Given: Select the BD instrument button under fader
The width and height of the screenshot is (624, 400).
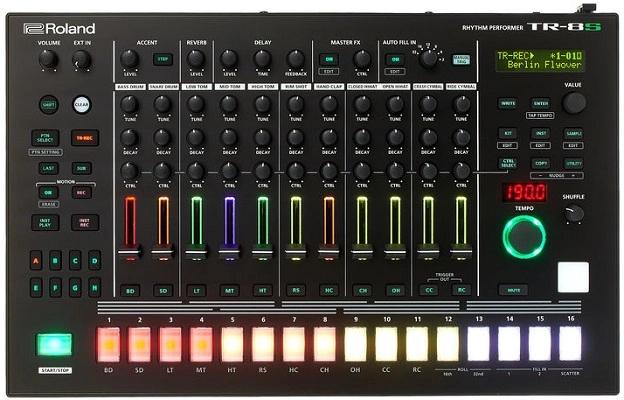Looking at the screenshot, I should pyautogui.click(x=129, y=290).
